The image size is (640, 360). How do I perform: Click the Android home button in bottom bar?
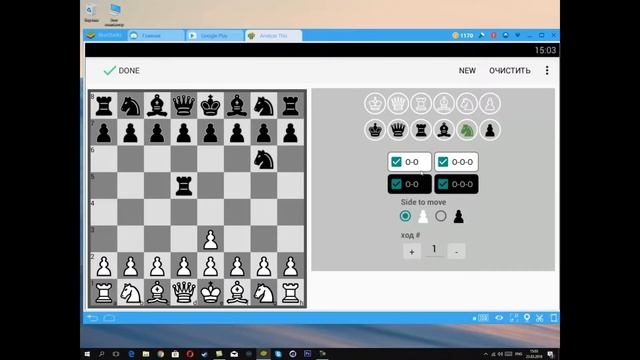[109, 318]
